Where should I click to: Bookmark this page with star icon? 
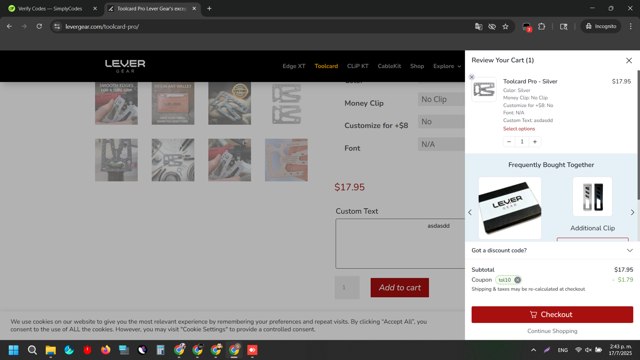[505, 27]
